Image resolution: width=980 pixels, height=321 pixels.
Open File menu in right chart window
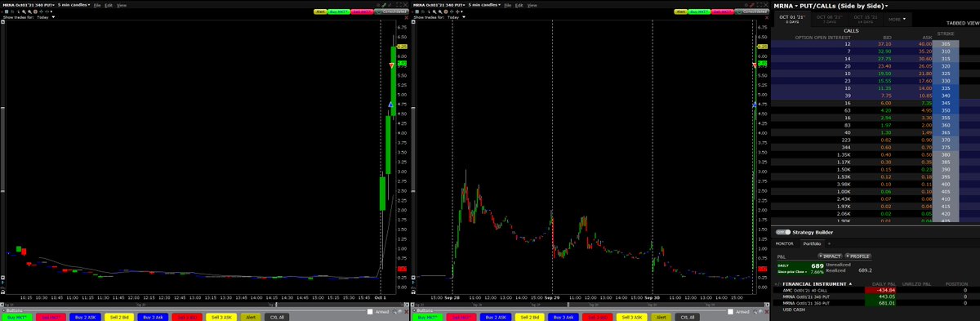point(507,5)
